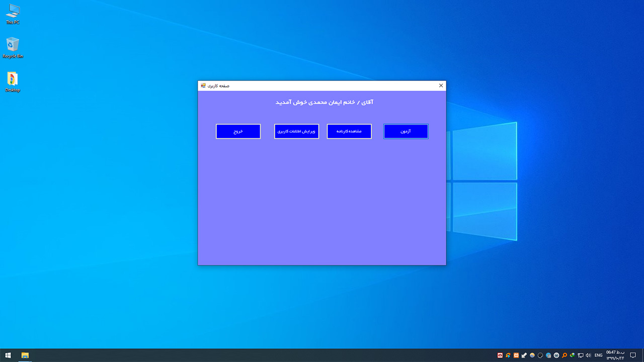Open the volume speaker tray icon
This screenshot has width=644, height=362.
(x=588, y=355)
